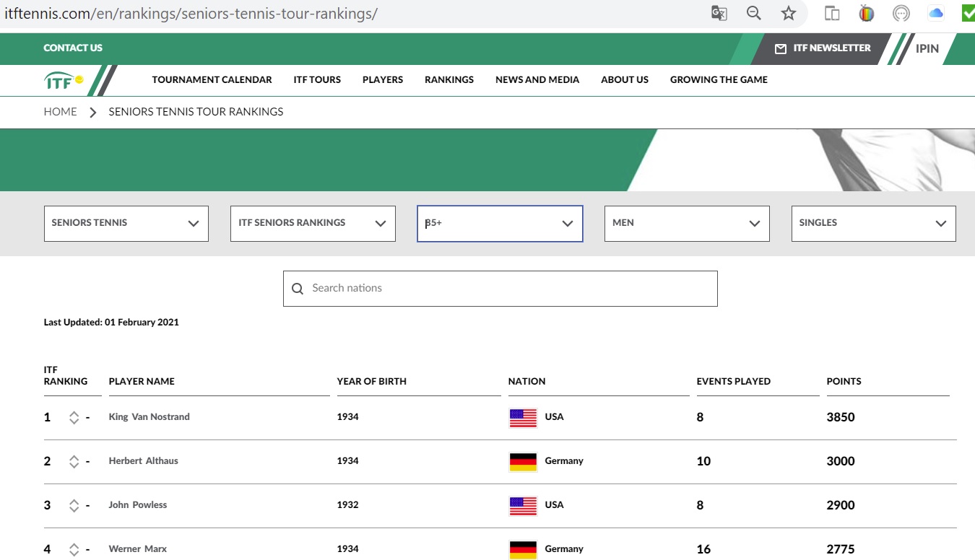The width and height of the screenshot is (975, 560).
Task: Click the green checkmark extension icon
Action: click(x=968, y=13)
